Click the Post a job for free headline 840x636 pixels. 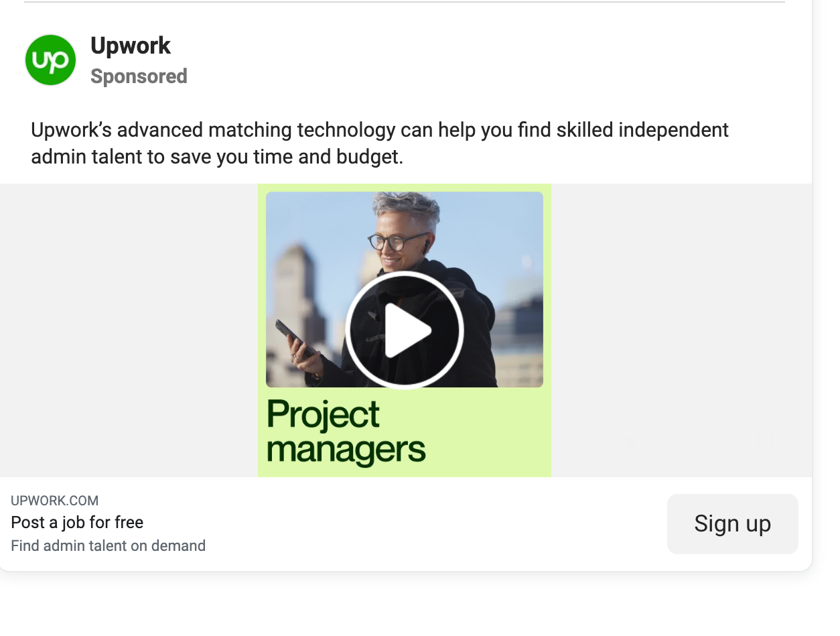point(76,522)
